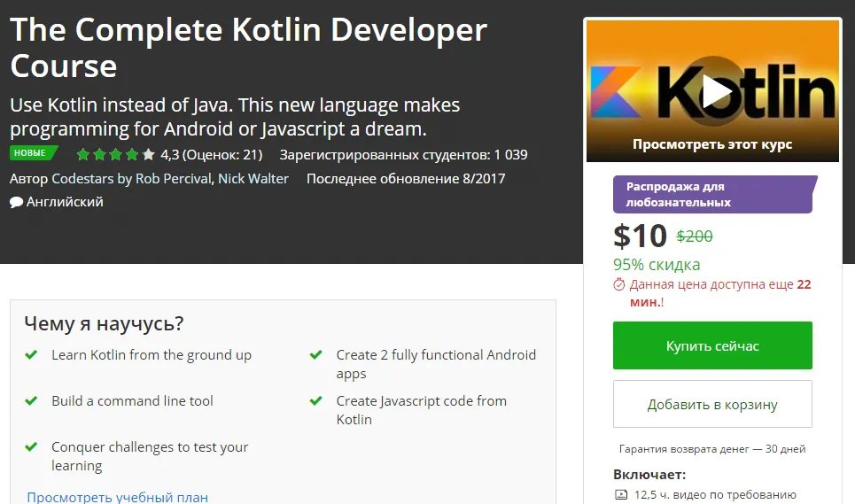Click the Просмотреть этот курс caption
Viewport: 855px width, 504px height.
[712, 144]
